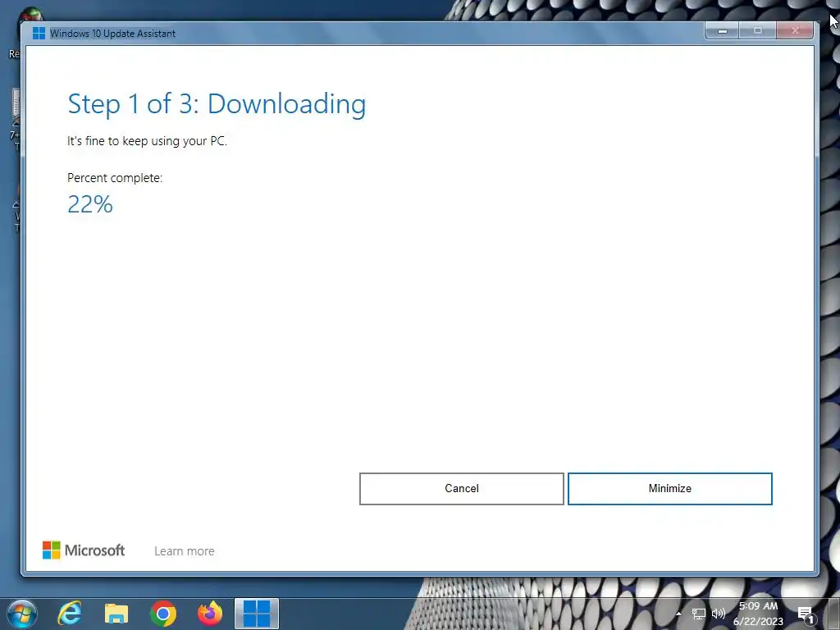Image resolution: width=840 pixels, height=630 pixels.
Task: Open the Action Center notification icon
Action: (806, 614)
